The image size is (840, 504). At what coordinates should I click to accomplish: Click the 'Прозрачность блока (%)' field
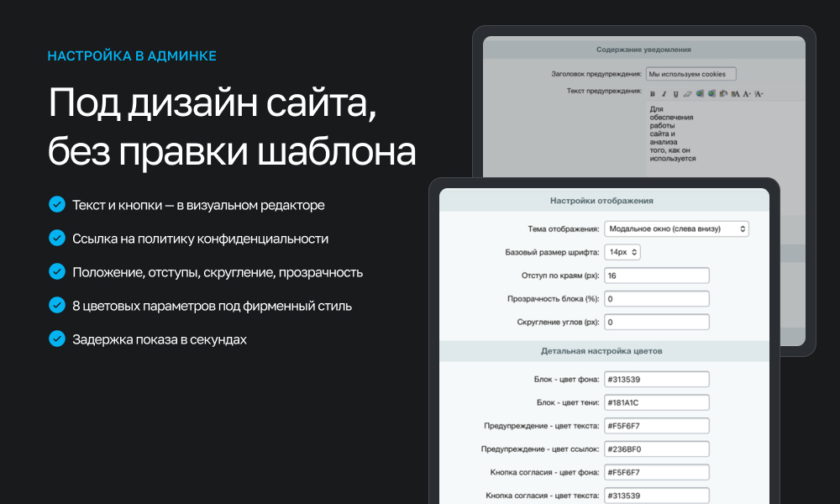point(657,299)
